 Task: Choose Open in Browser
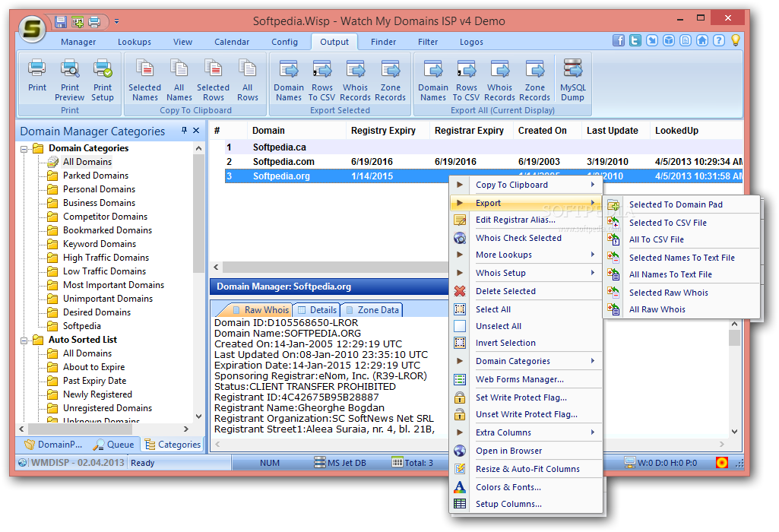(x=526, y=451)
